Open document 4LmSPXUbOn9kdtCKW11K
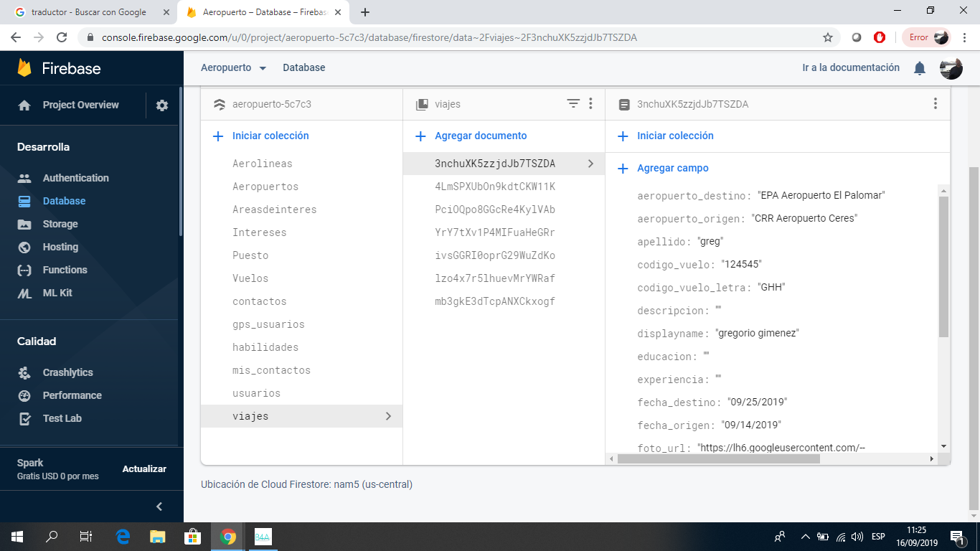This screenshot has height=551, width=980. pos(495,187)
